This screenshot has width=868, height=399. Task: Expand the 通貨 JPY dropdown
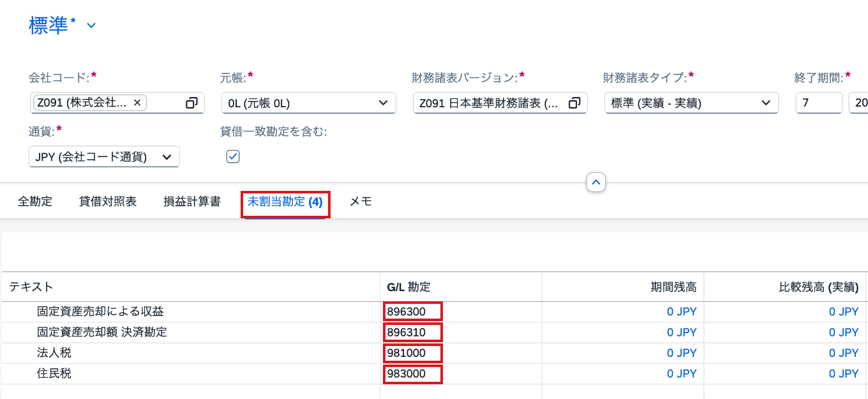click(x=167, y=156)
